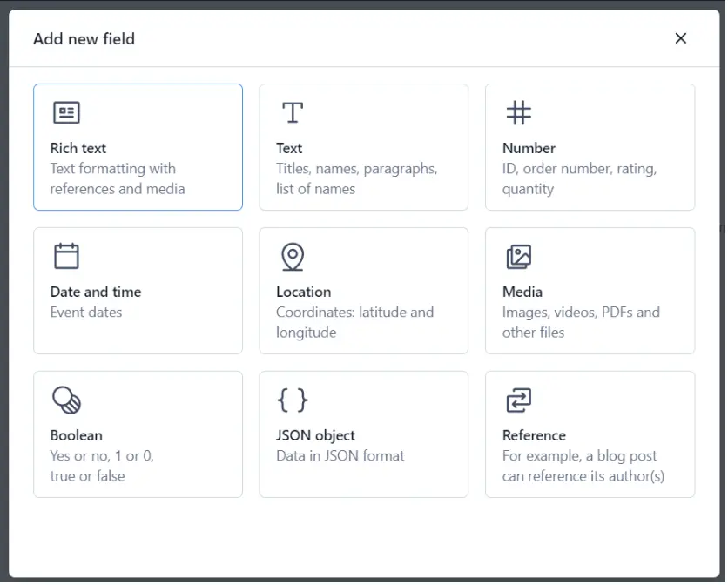The image size is (728, 585).
Task: Click the Text field icon
Action: point(292,111)
